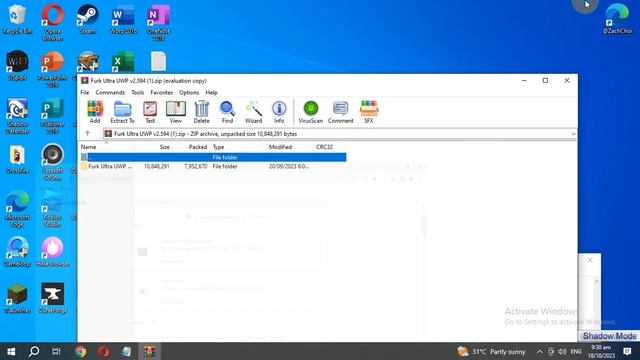Start VirusScan on the archive

310,112
